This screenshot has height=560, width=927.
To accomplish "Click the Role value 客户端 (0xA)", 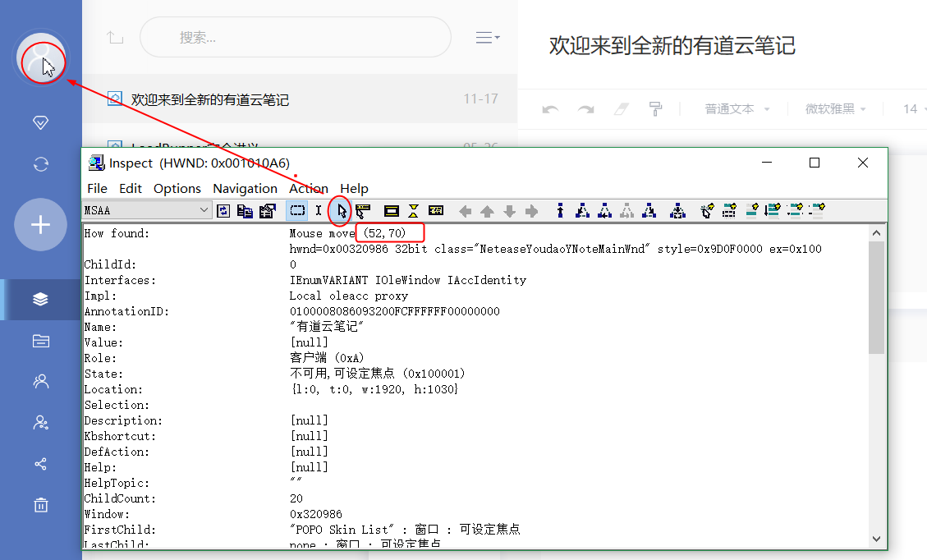I will pos(327,358).
